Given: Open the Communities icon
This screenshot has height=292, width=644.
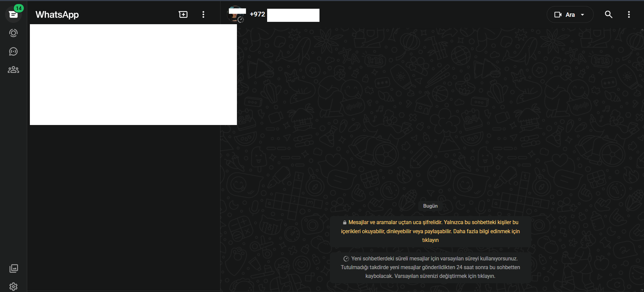Looking at the screenshot, I should pos(13,70).
